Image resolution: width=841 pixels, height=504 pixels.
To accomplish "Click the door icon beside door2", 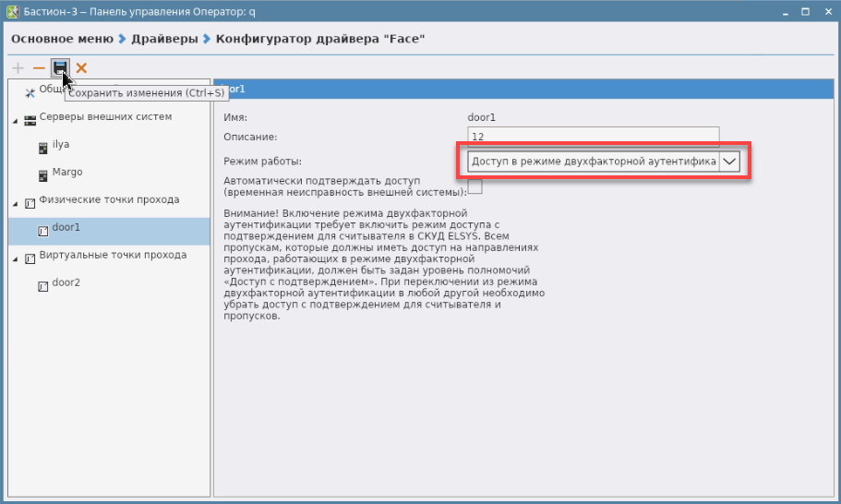I will click(42, 286).
